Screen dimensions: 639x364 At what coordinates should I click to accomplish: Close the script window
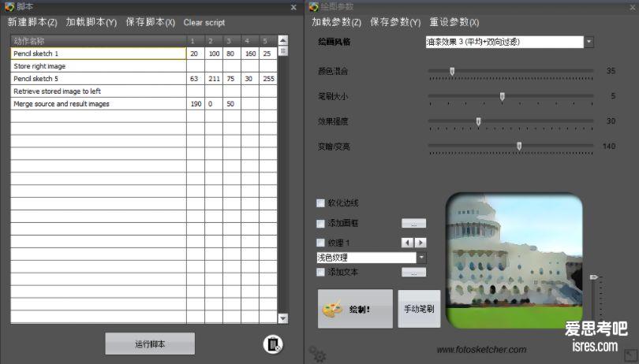coord(293,7)
